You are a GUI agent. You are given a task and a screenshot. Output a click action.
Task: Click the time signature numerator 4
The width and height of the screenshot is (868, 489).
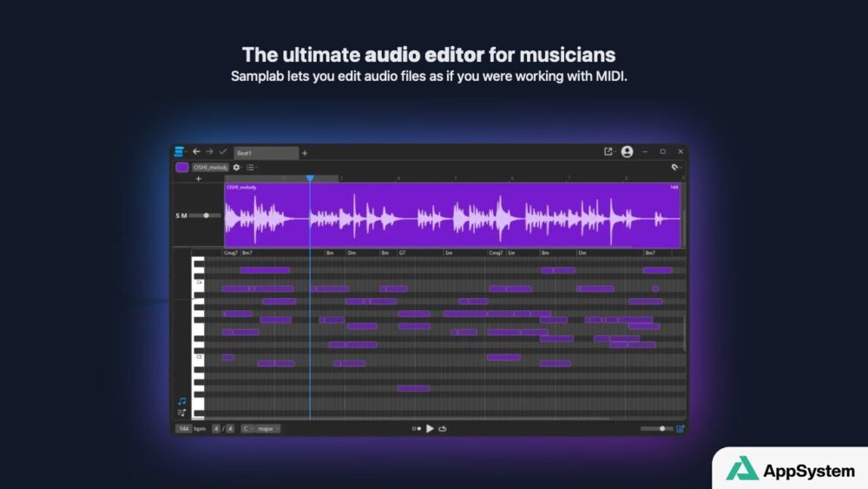pos(216,429)
